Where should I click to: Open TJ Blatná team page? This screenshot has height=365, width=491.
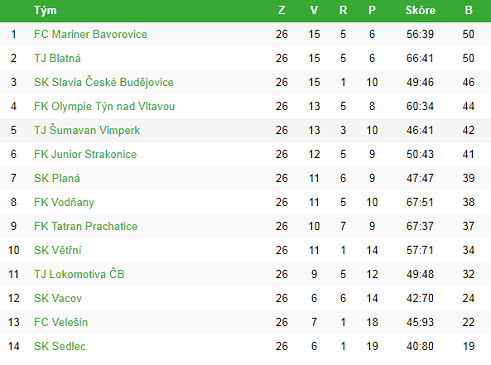point(57,58)
